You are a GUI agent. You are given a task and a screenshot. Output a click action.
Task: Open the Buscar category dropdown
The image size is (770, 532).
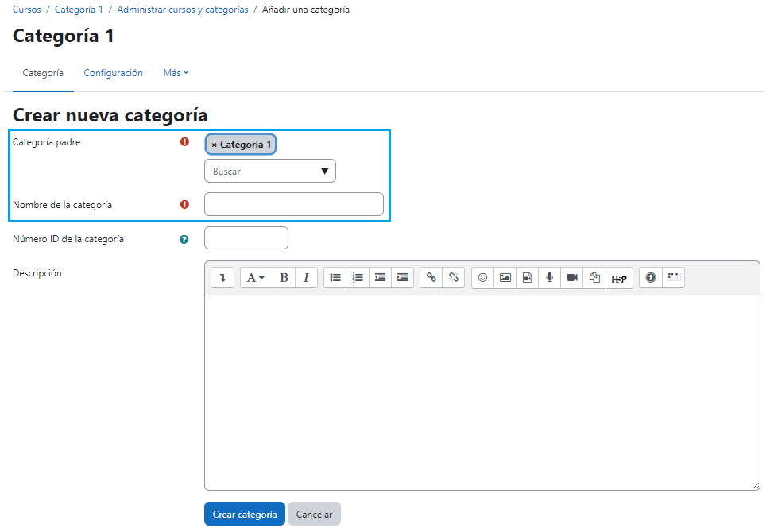point(269,171)
